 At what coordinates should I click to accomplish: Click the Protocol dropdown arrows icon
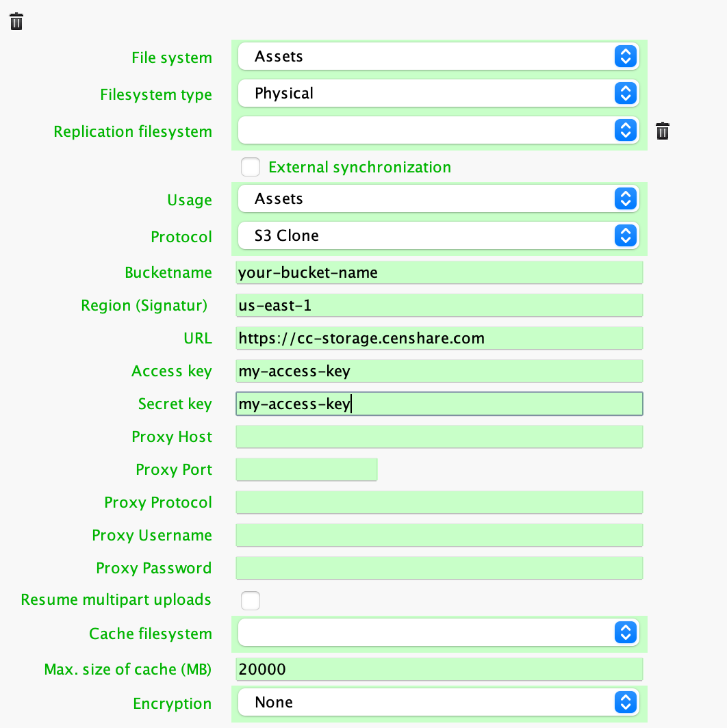pyautogui.click(x=625, y=235)
